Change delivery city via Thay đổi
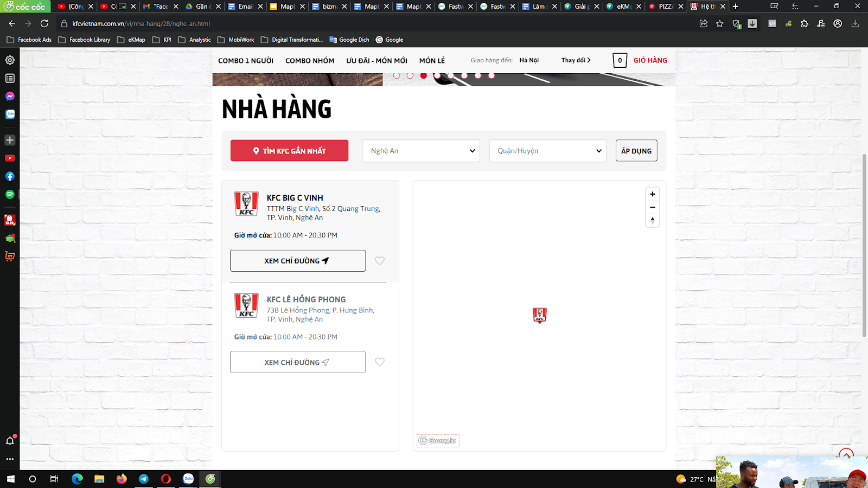Viewport: 868px width, 488px height. [576, 60]
